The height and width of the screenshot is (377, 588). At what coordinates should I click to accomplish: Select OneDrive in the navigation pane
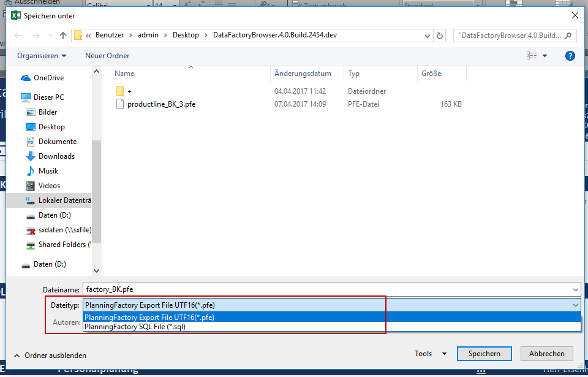point(48,78)
